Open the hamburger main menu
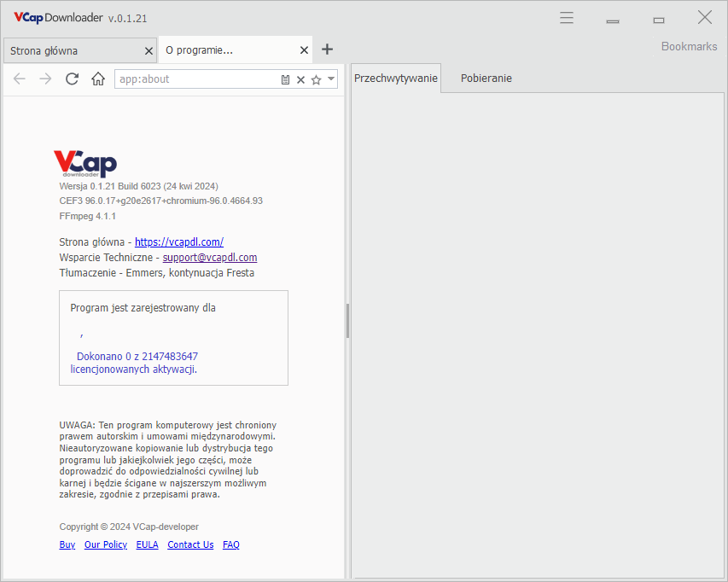The width and height of the screenshot is (728, 582). pyautogui.click(x=567, y=18)
